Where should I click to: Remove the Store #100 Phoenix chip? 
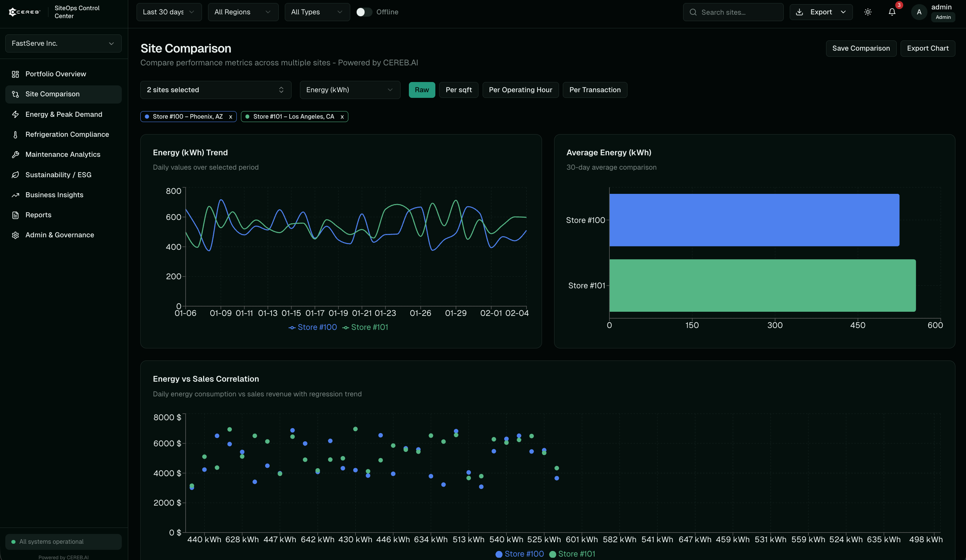230,116
